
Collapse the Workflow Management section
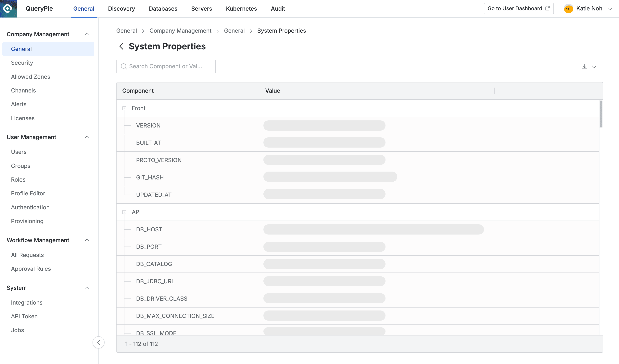[x=87, y=240]
